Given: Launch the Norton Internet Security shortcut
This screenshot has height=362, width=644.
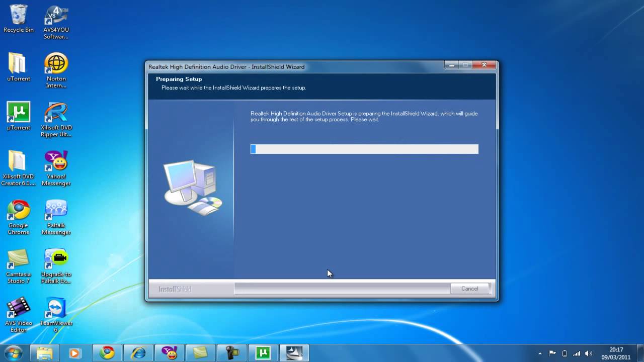Looking at the screenshot, I should 56,71.
